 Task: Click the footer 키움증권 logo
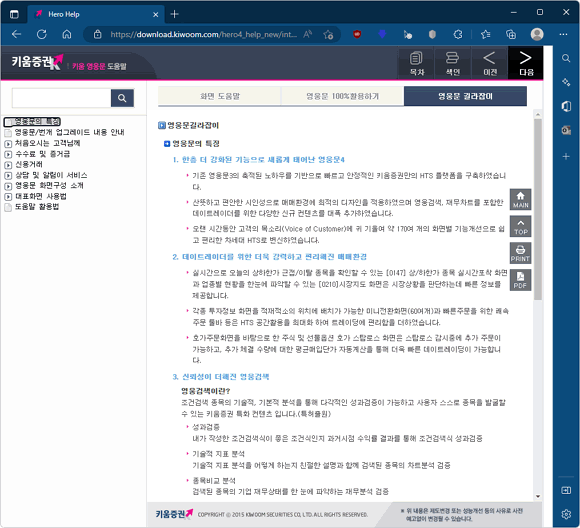[174, 514]
